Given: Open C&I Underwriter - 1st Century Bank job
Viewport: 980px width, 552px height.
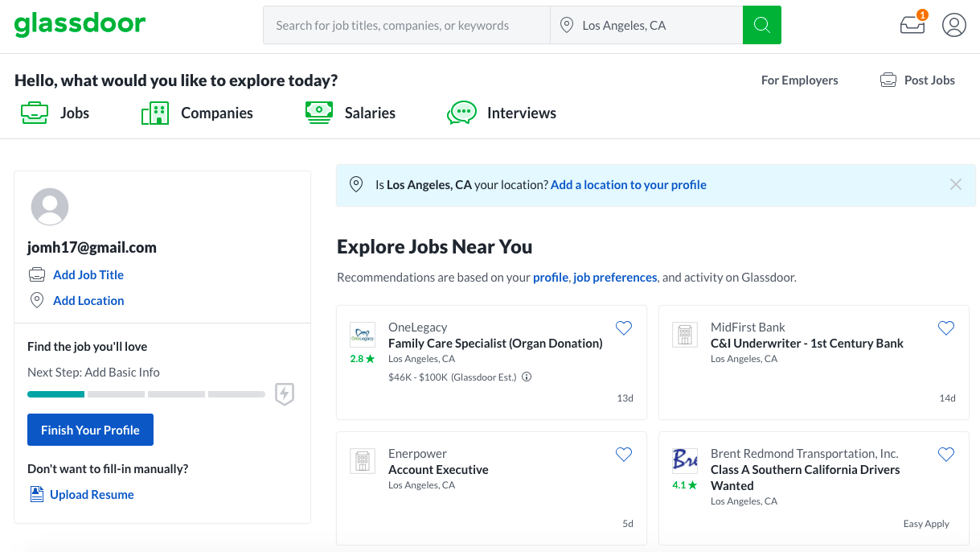Looking at the screenshot, I should pos(807,343).
